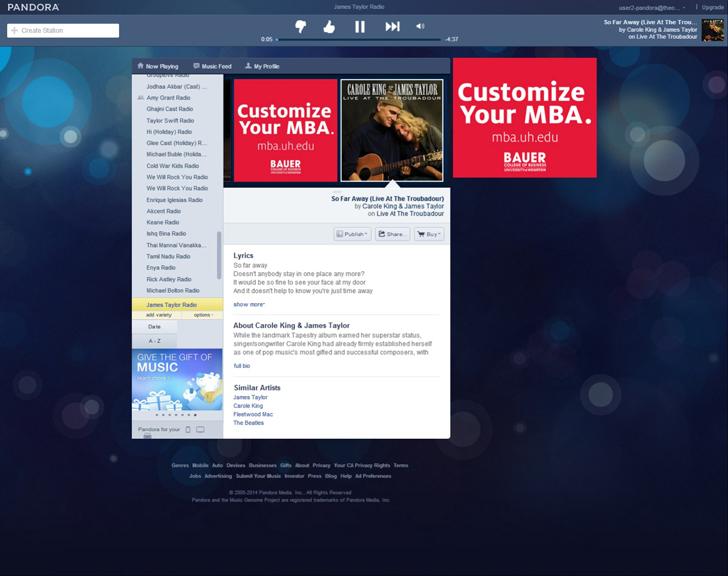Viewport: 728px width, 576px height.
Task: Select the Ishq Bina Radio station
Action: (x=166, y=233)
